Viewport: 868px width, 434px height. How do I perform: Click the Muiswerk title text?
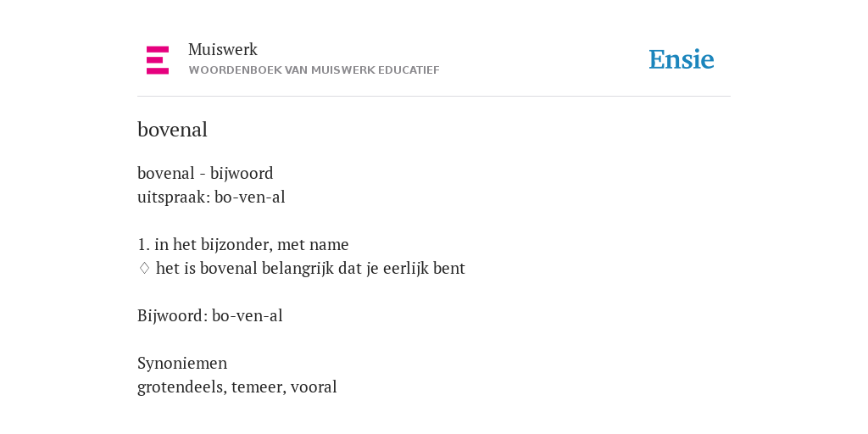(223, 50)
